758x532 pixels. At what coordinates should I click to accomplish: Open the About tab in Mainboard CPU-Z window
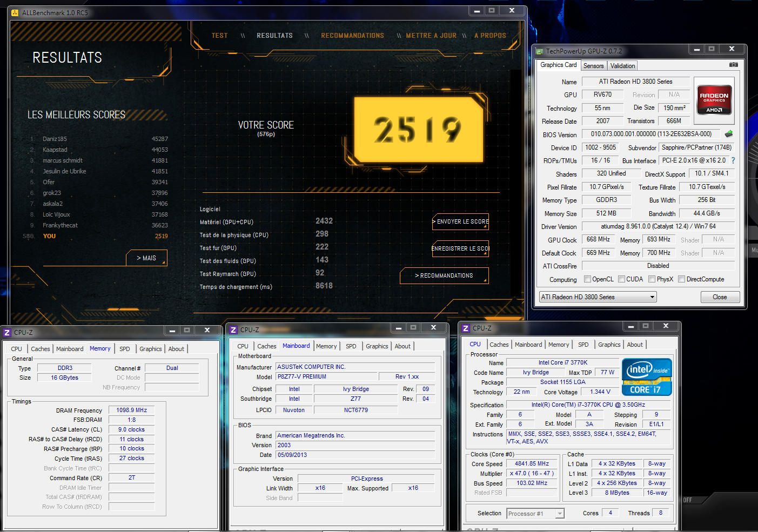coord(403,346)
